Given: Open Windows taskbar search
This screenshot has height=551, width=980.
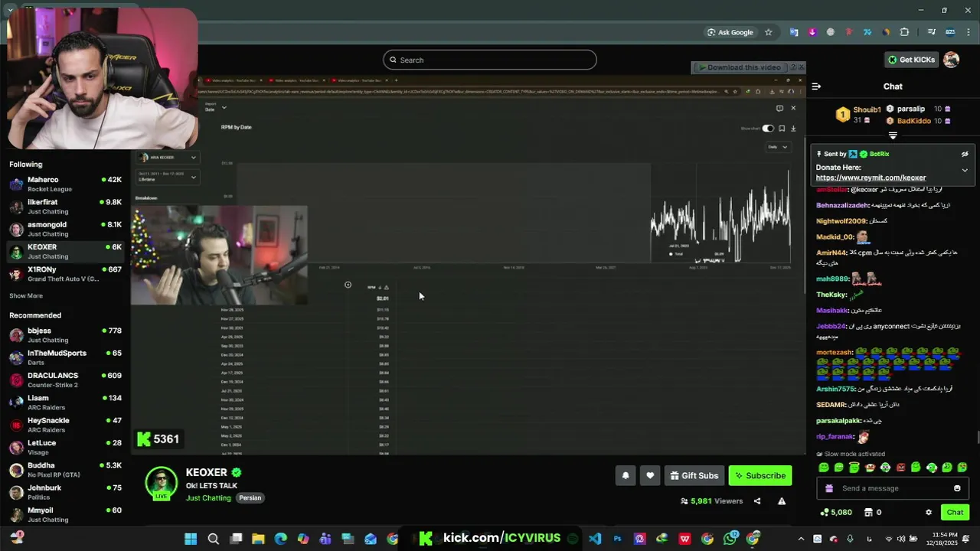Looking at the screenshot, I should [214, 539].
